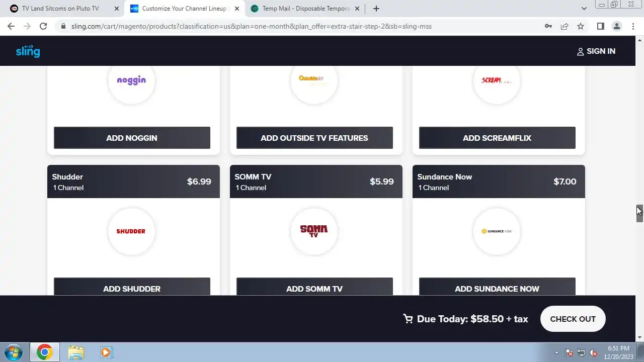This screenshot has height=362, width=644.
Task: Open a new browser tab
Action: pos(376,9)
